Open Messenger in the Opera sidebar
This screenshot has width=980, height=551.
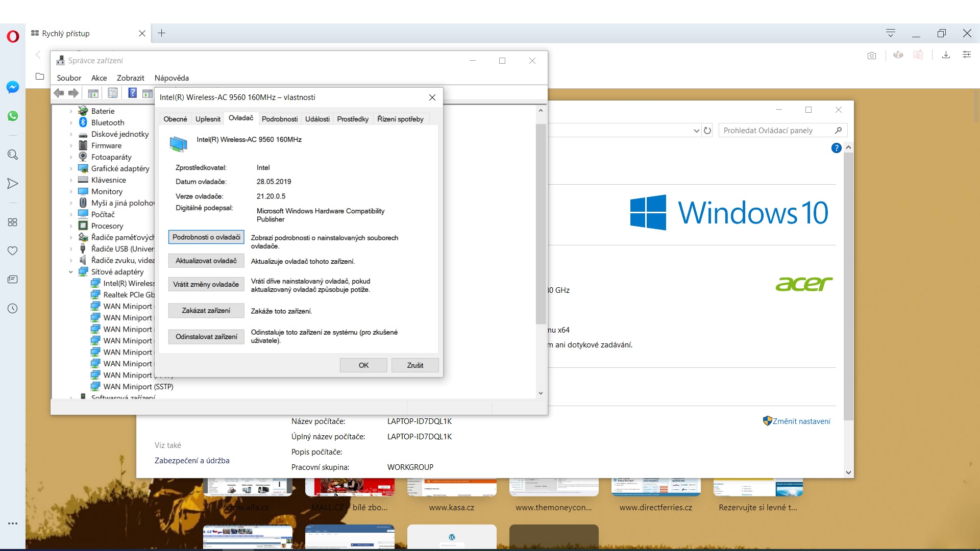[x=13, y=87]
